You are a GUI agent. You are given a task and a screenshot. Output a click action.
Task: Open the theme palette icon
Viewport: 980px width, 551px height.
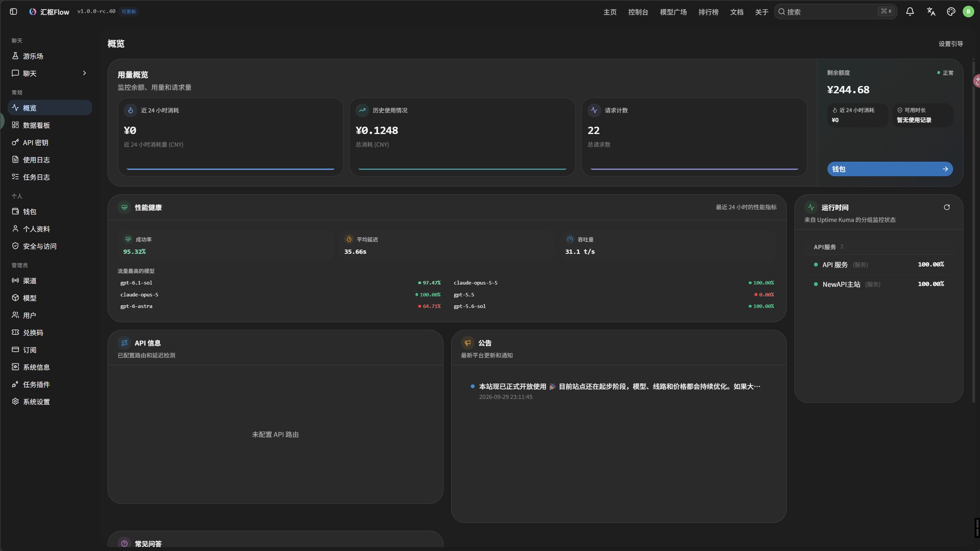951,12
